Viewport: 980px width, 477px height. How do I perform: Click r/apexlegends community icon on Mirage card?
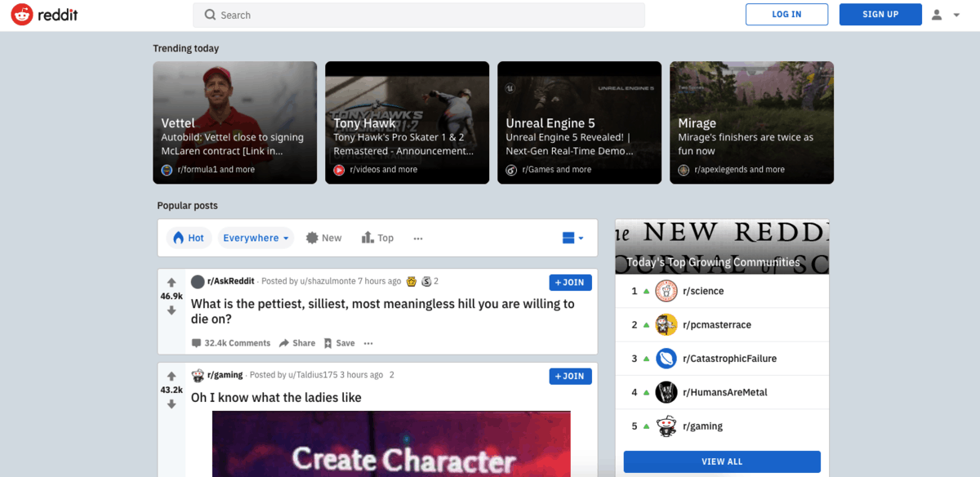[x=684, y=170]
